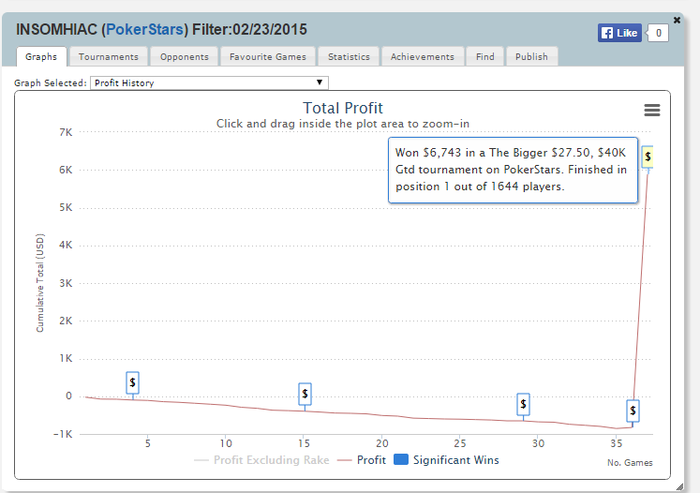Open the Favourite Games tab
The height and width of the screenshot is (493, 700).
268,57
